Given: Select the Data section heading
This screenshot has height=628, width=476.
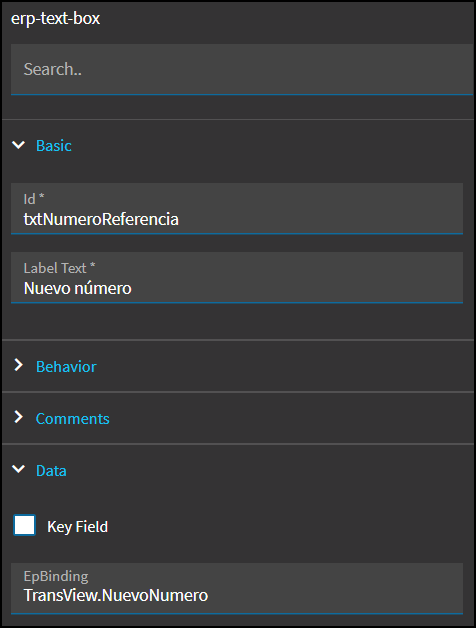Looking at the screenshot, I should [x=51, y=471].
